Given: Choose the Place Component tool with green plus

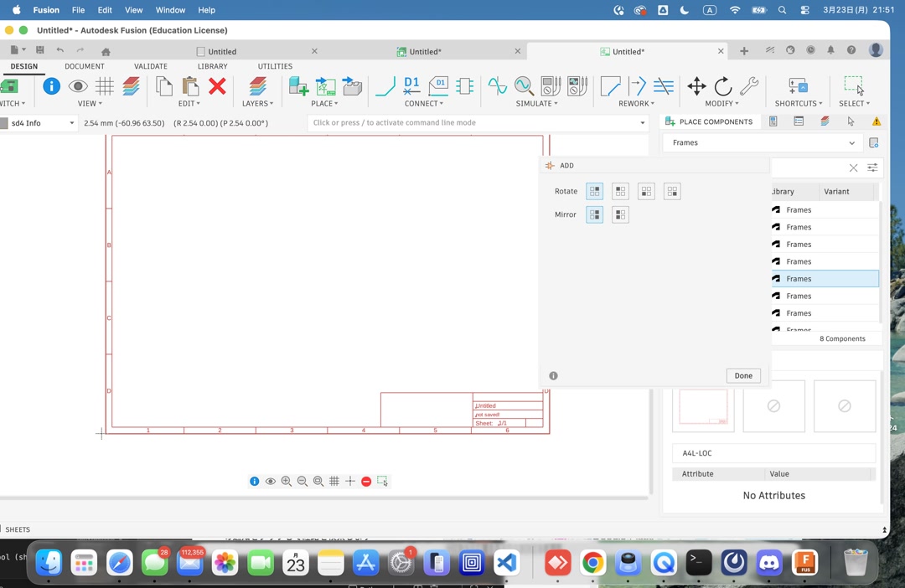Looking at the screenshot, I should 298,86.
